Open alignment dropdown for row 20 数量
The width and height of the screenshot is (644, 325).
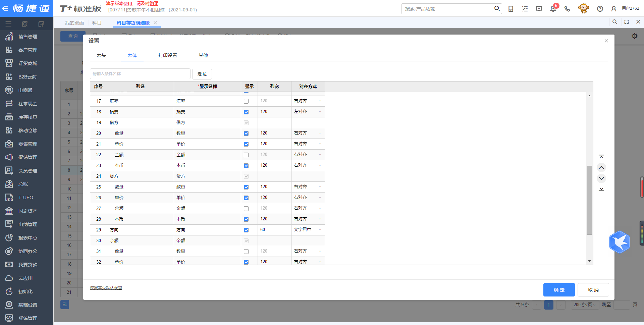pyautogui.click(x=308, y=133)
